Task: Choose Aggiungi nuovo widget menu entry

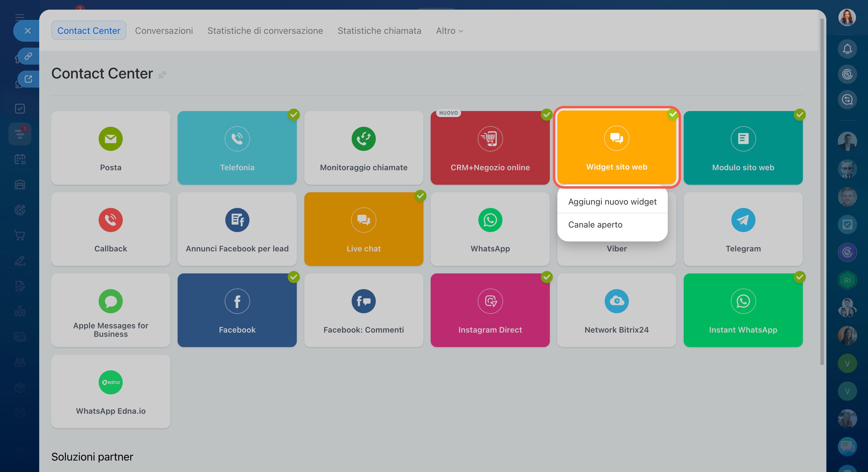Action: click(612, 202)
